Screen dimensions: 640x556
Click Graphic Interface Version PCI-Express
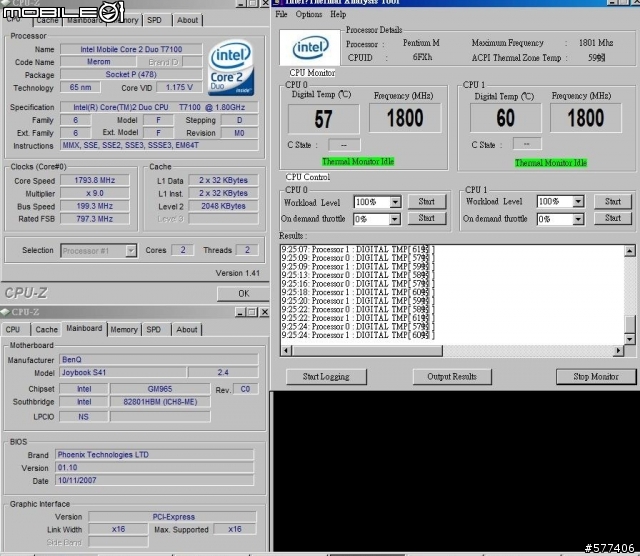(173, 517)
